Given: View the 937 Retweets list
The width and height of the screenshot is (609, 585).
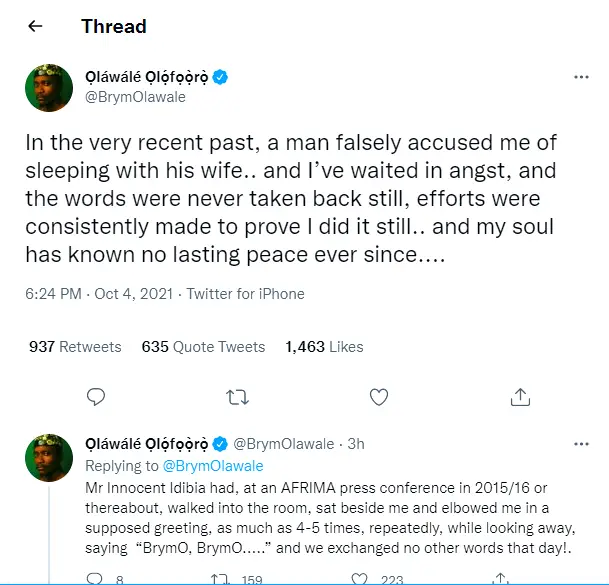Looking at the screenshot, I should click(x=75, y=347).
